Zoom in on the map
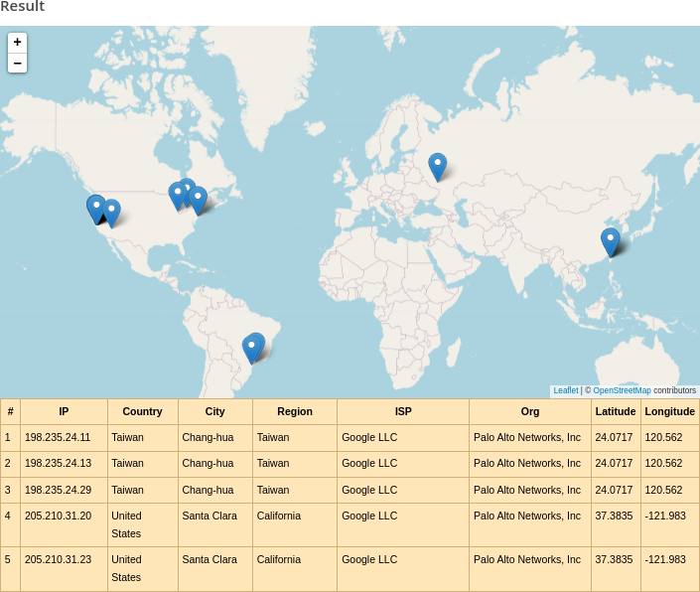Viewport: 700px width, 592px height. tap(17, 43)
